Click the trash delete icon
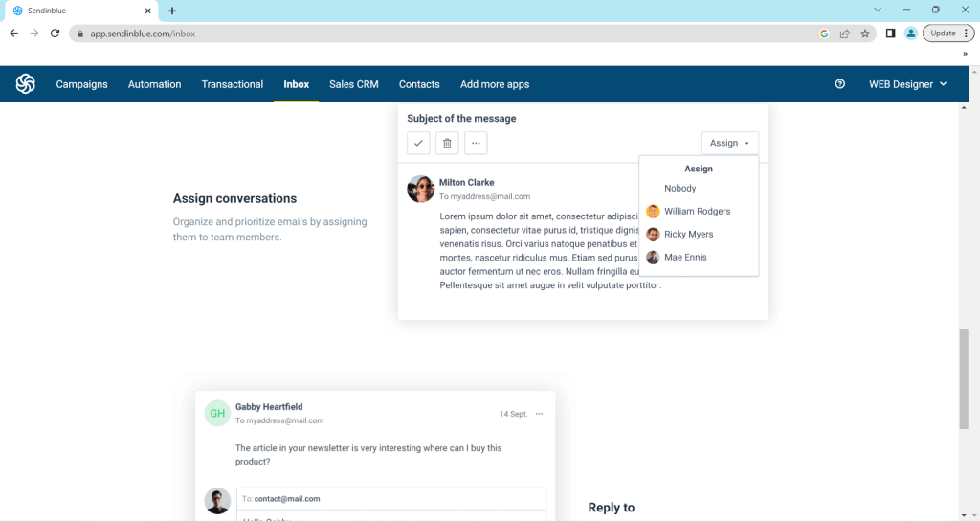Screen dimensions: 980x522 (x=447, y=143)
